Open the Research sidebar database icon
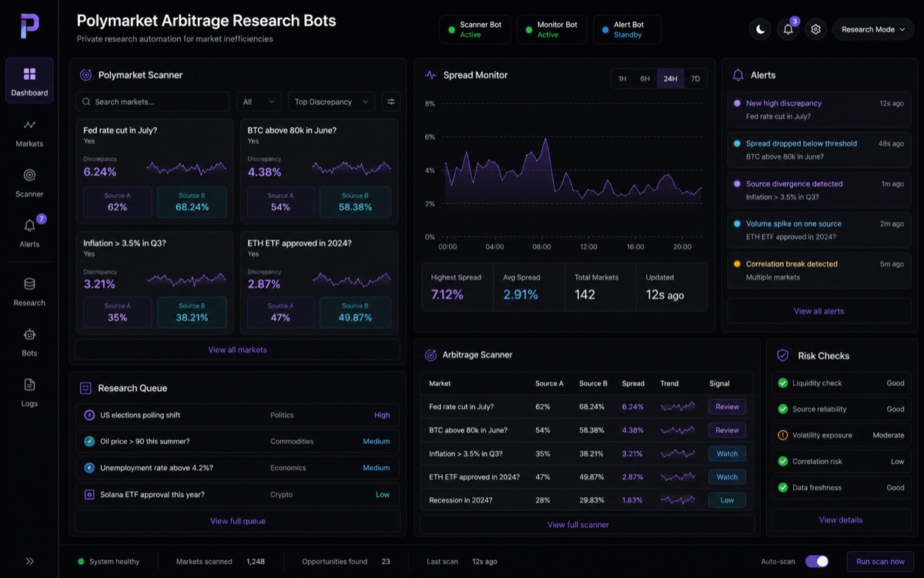 coord(29,284)
